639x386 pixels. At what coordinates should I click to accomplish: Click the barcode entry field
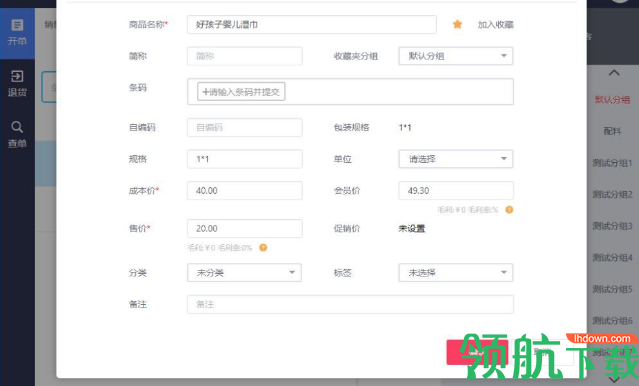[x=241, y=92]
